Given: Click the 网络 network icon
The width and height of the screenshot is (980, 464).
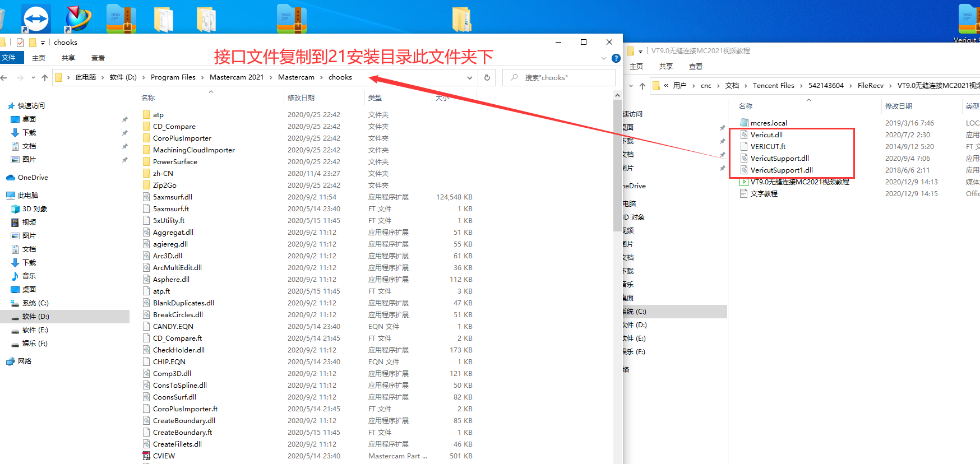Looking at the screenshot, I should pyautogui.click(x=10, y=361).
